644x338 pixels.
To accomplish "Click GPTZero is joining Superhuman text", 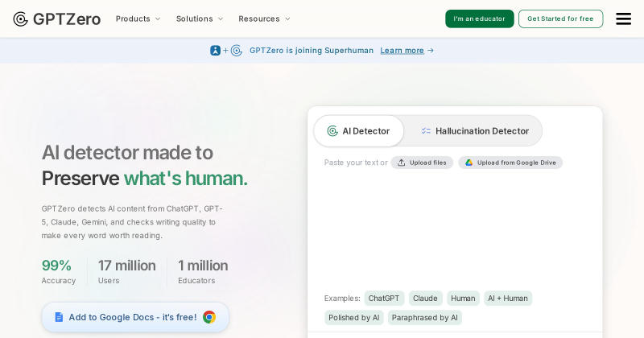I will [x=312, y=51].
